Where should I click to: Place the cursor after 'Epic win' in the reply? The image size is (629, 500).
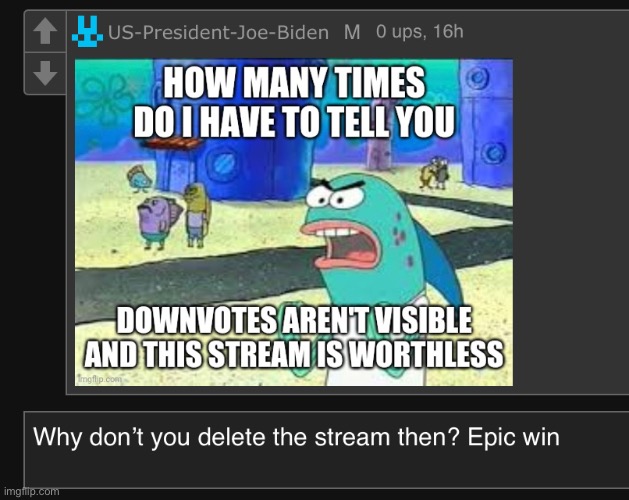click(560, 437)
